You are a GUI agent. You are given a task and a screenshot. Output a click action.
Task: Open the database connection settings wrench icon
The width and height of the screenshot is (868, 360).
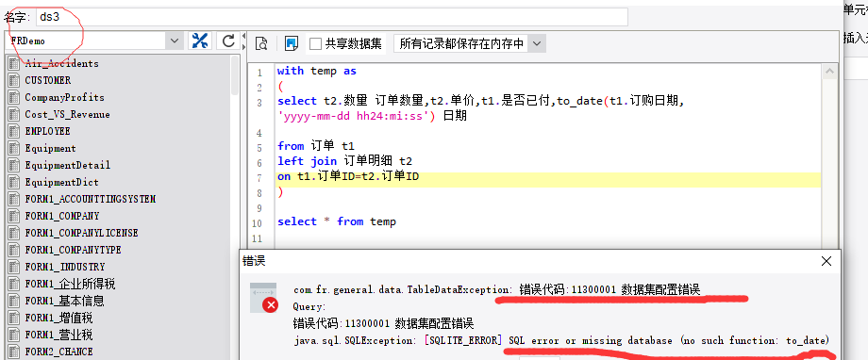199,41
